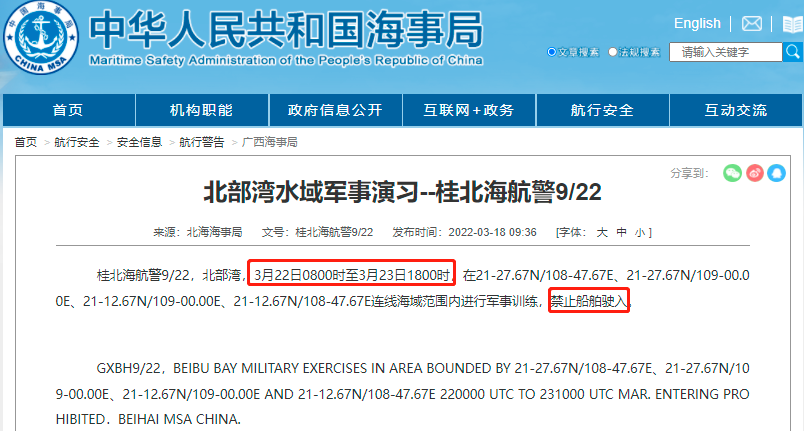Image resolution: width=804 pixels, height=431 pixels.
Task: Click the 文号：桂北海航警9/22 text
Action: pyautogui.click(x=317, y=232)
